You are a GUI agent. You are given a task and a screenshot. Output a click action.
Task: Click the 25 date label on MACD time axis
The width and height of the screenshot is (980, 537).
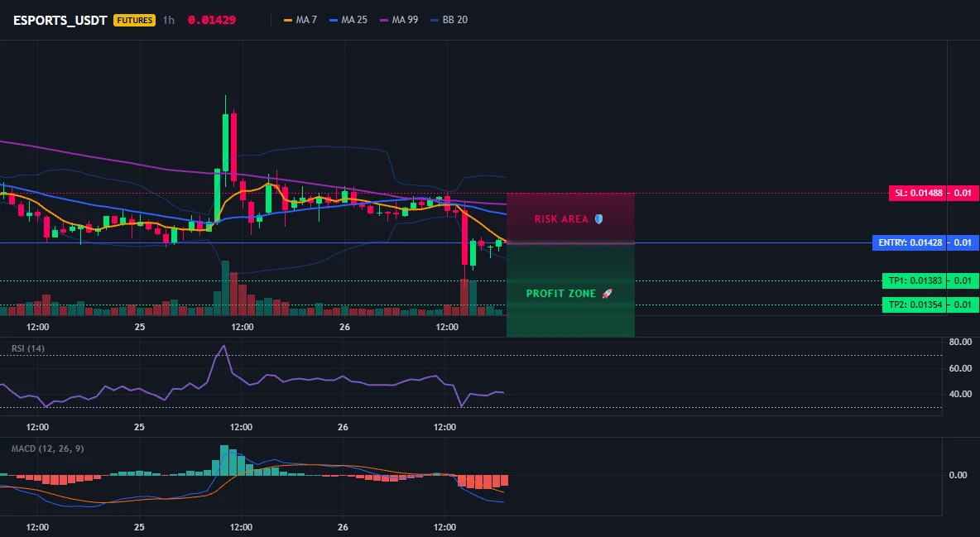click(139, 527)
